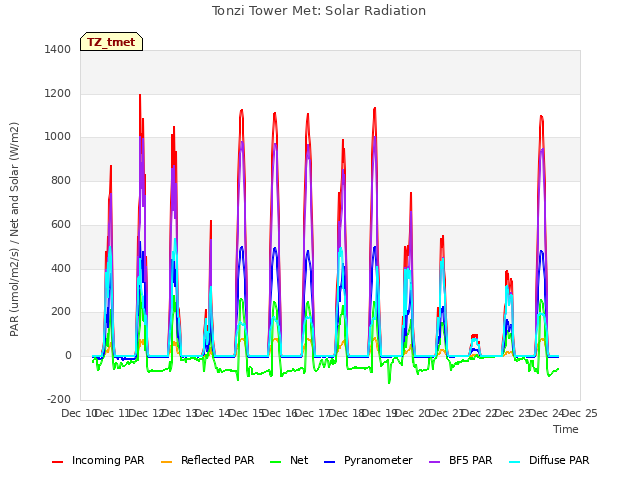Screen dimensions: 640x480
Task: Click the red Incoming PAR legend swatch
Action: click(58, 462)
